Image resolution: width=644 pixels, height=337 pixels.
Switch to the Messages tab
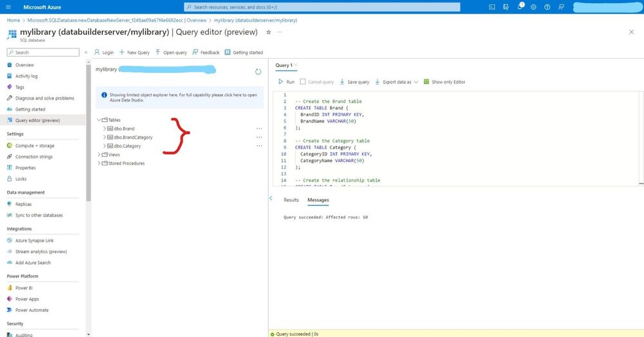click(x=318, y=200)
